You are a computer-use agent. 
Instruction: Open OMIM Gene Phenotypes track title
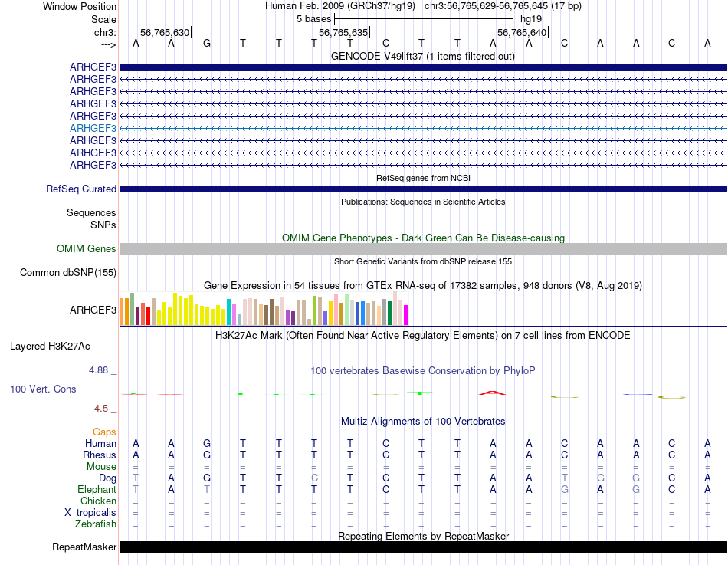click(x=423, y=238)
